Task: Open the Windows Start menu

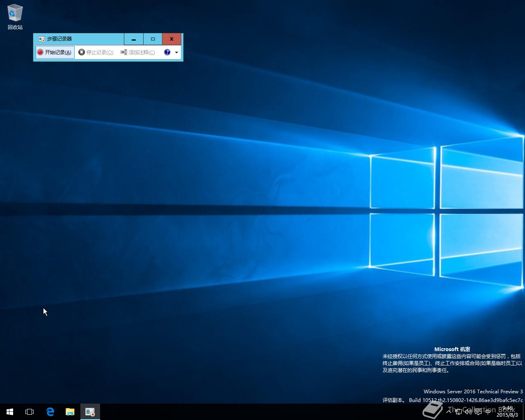Action: [x=10, y=412]
